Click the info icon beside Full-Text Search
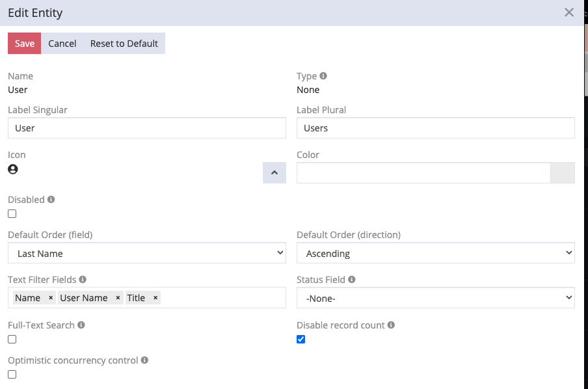This screenshot has height=389, width=588. [80, 325]
